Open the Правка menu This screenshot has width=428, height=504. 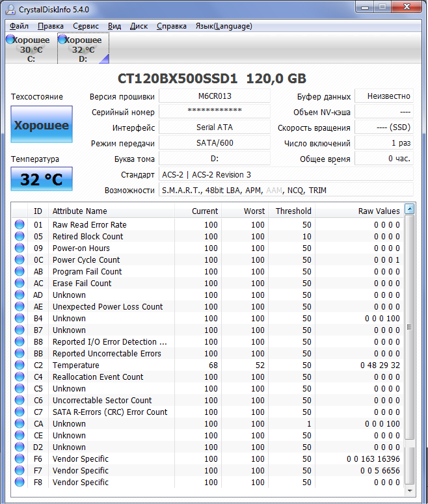click(x=51, y=26)
